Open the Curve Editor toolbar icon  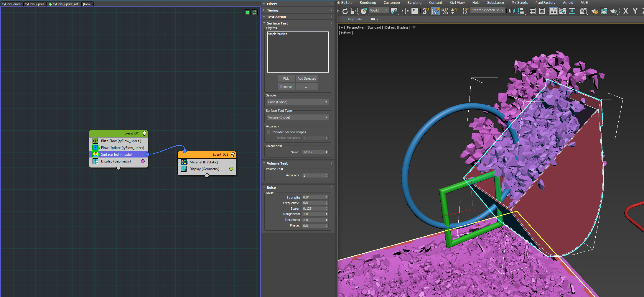[x=562, y=11]
